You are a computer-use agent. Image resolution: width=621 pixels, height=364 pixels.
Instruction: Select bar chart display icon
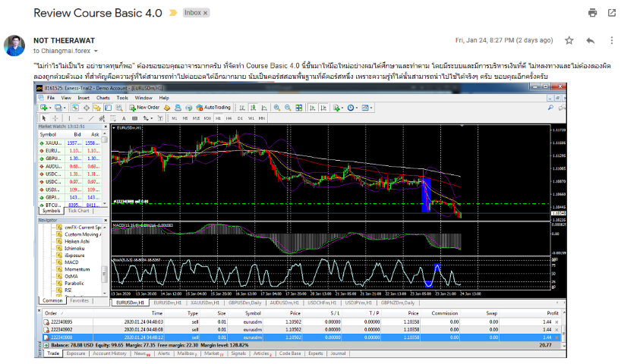point(242,108)
